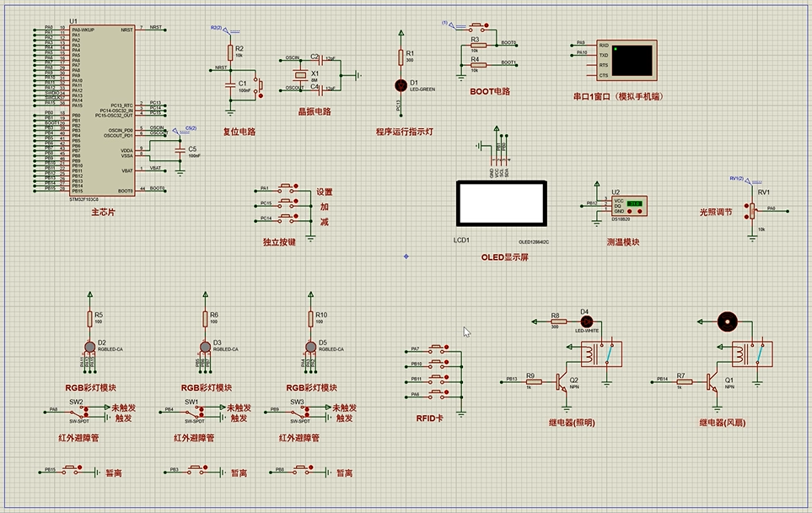Toggle the SW2 SPDT switch
The image size is (812, 513).
(x=80, y=410)
